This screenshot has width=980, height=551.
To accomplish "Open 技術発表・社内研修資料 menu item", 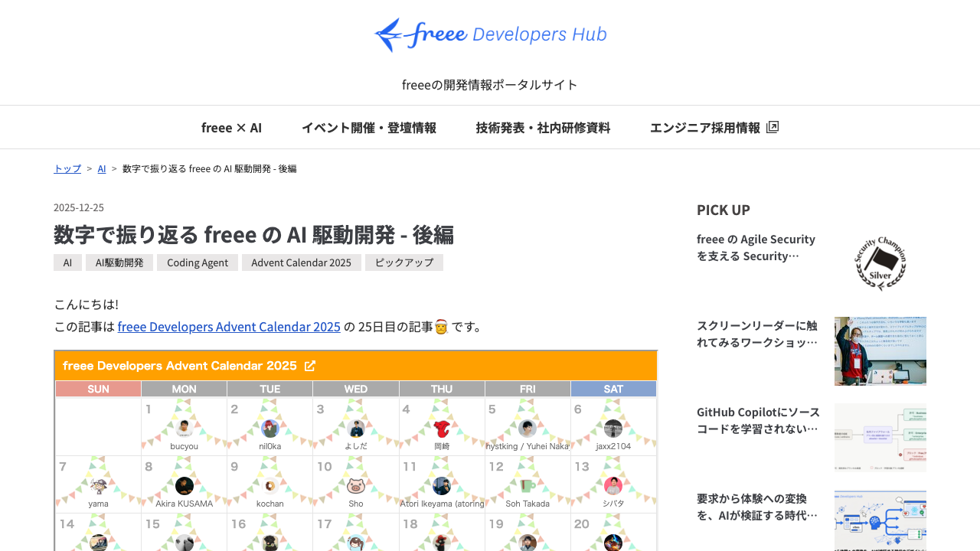I will click(543, 128).
